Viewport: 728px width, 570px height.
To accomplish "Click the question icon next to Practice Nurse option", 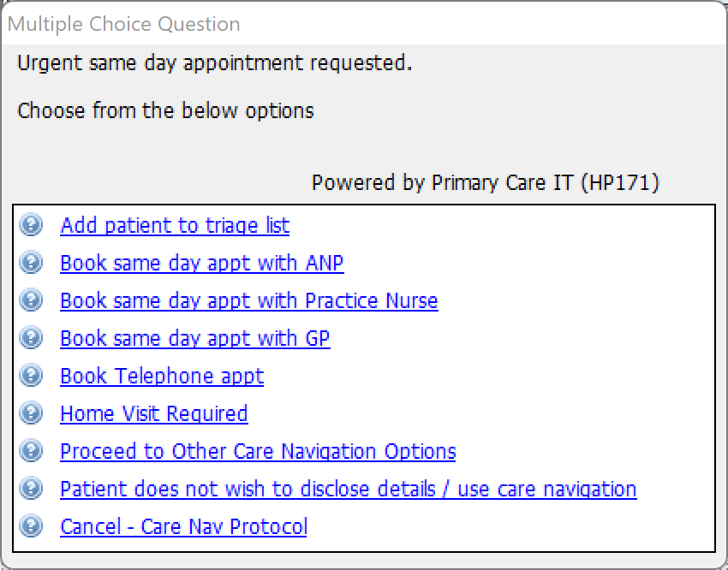I will tap(31, 300).
